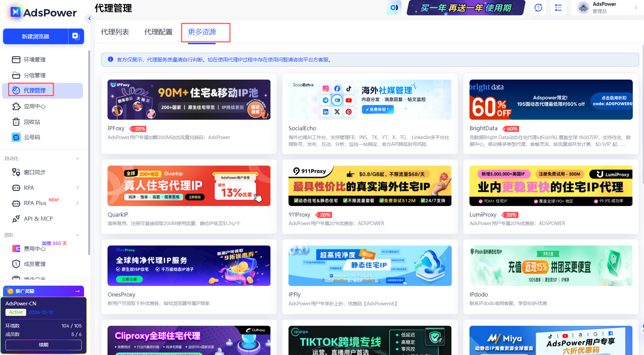Switch to the 代理列表 tab
Screen dimensions: 644x355
click(x=115, y=32)
